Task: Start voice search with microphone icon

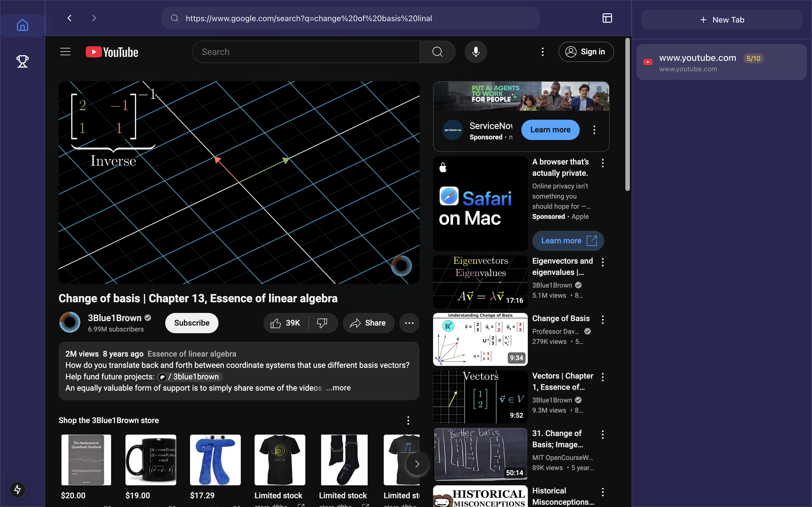Action: click(475, 52)
